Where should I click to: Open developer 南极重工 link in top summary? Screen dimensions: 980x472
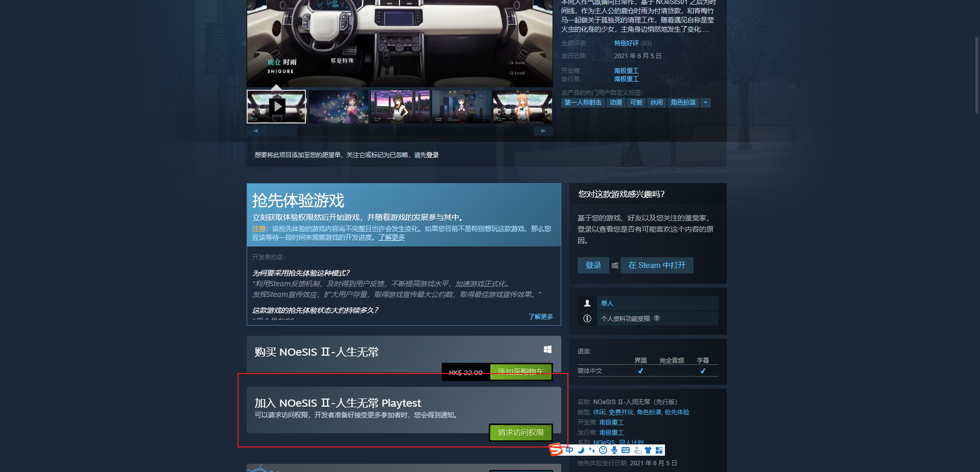pyautogui.click(x=627, y=71)
